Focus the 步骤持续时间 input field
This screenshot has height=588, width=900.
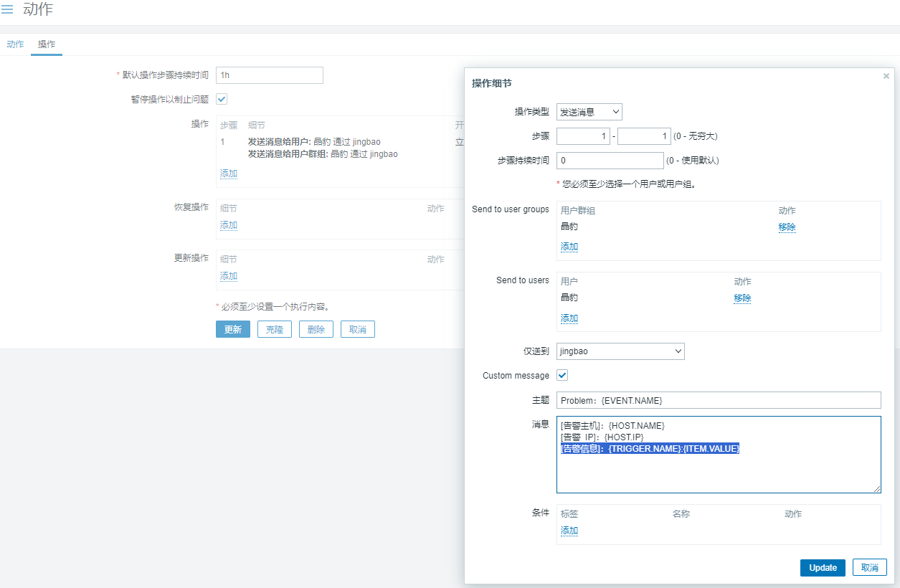[x=610, y=161]
